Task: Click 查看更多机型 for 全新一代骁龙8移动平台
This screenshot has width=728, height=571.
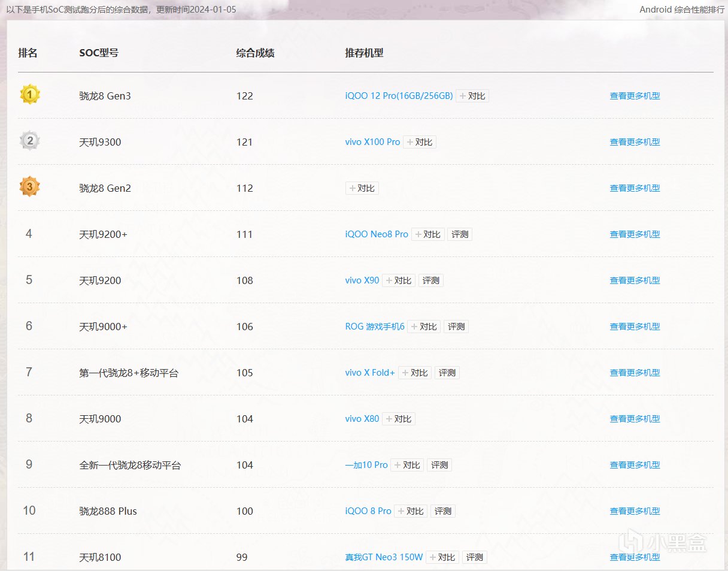Action: pyautogui.click(x=635, y=465)
